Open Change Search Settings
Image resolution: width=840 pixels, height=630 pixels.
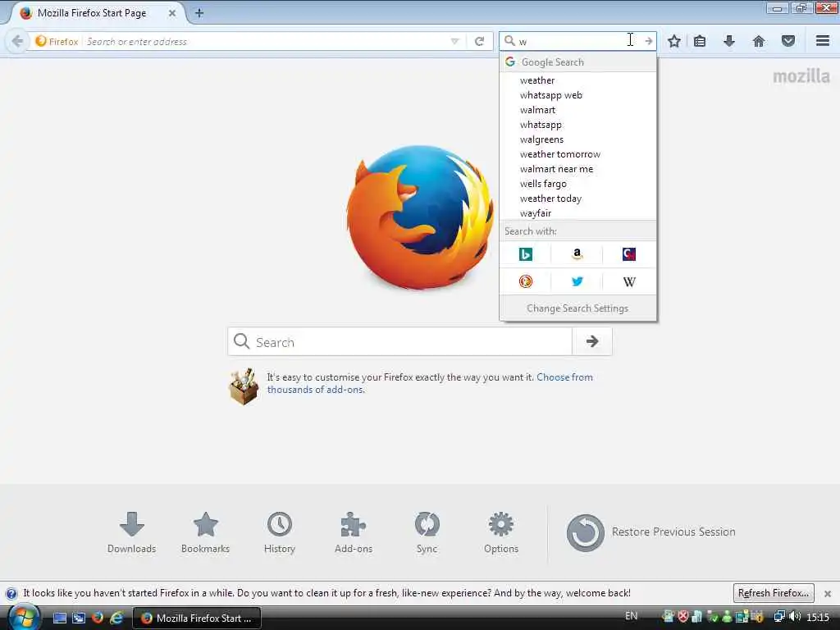coord(577,308)
